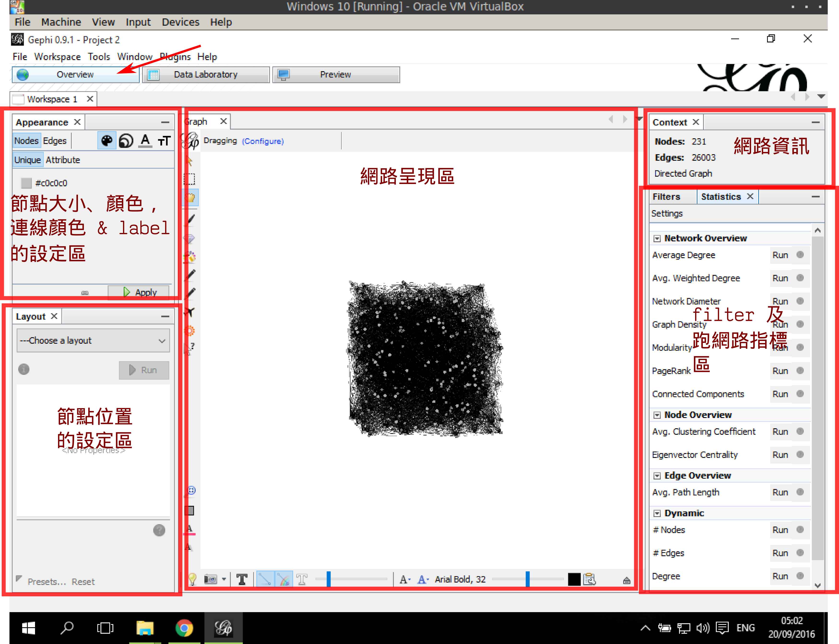Select the Size circles icon in Appearance

[x=126, y=141]
